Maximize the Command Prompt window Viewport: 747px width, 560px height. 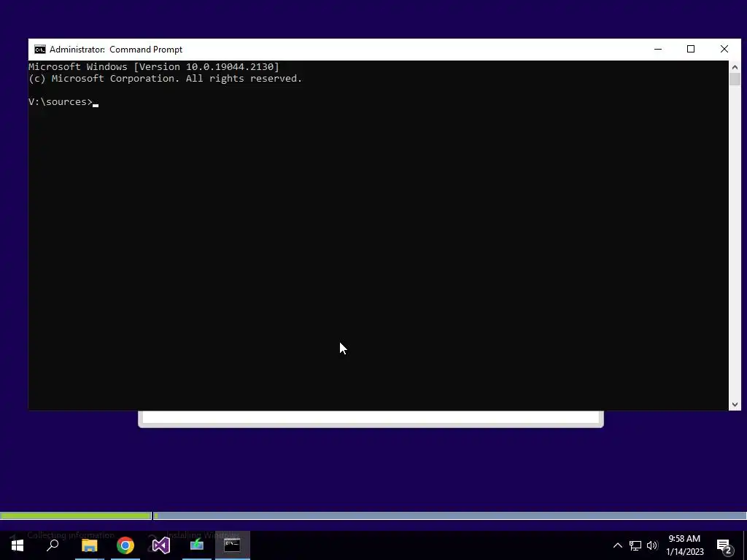(x=691, y=49)
